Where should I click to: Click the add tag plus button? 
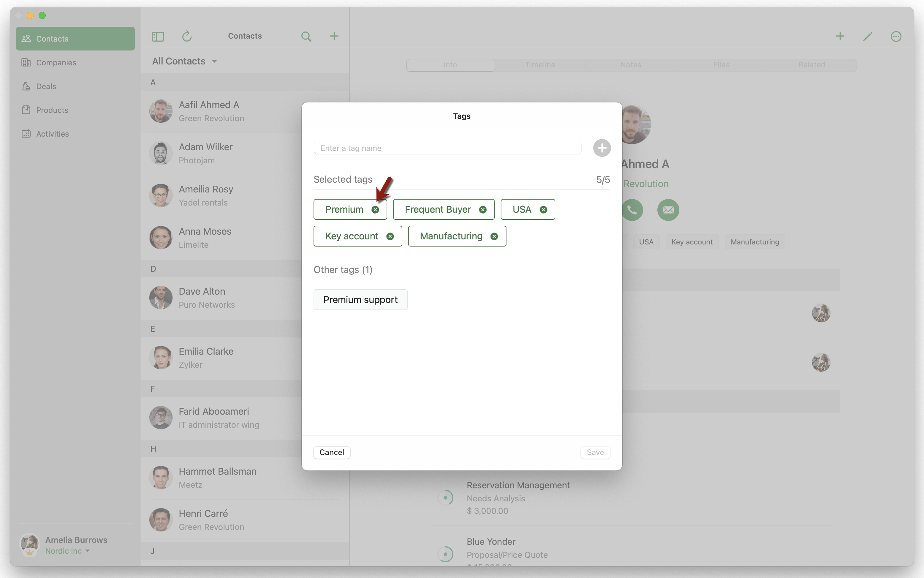(602, 148)
